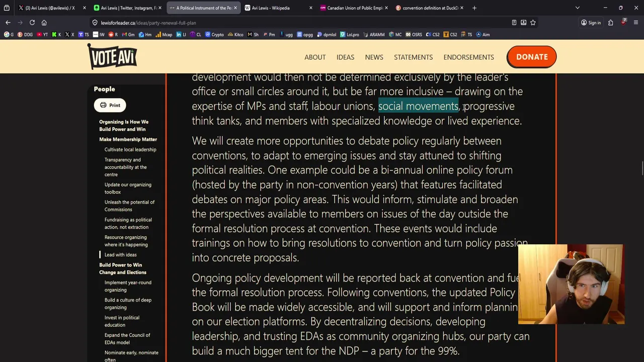Click the page vertical scrollbar thumb
This screenshot has height=362, width=644.
click(x=642, y=168)
